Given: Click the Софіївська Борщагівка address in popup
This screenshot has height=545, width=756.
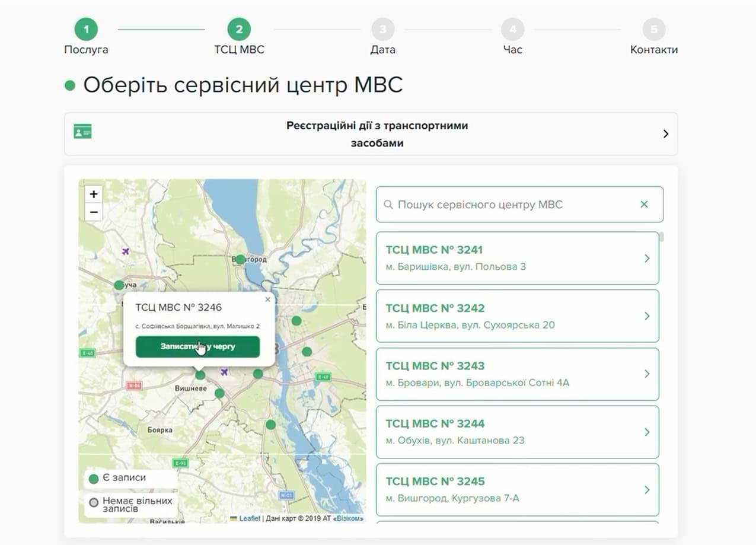Looking at the screenshot, I should (x=197, y=326).
